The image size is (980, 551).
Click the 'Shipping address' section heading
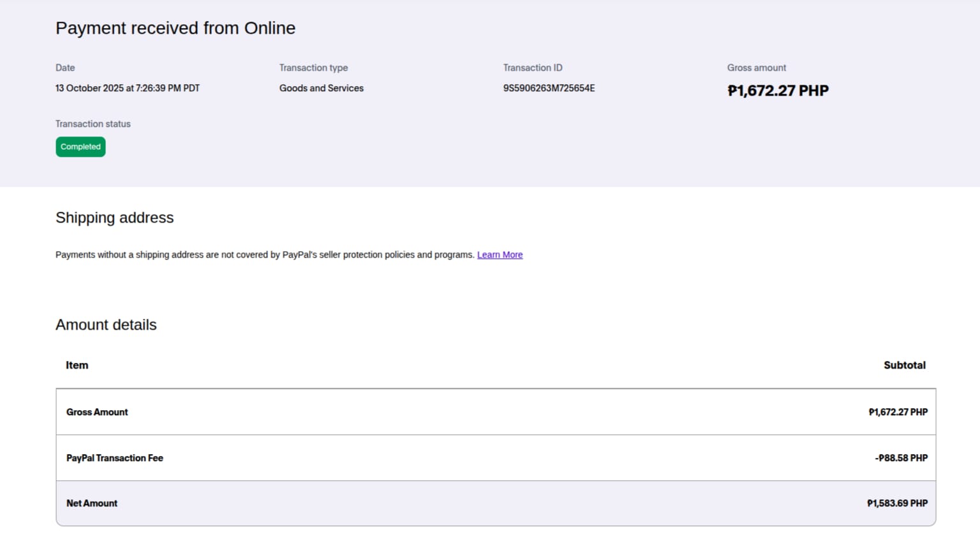[114, 217]
